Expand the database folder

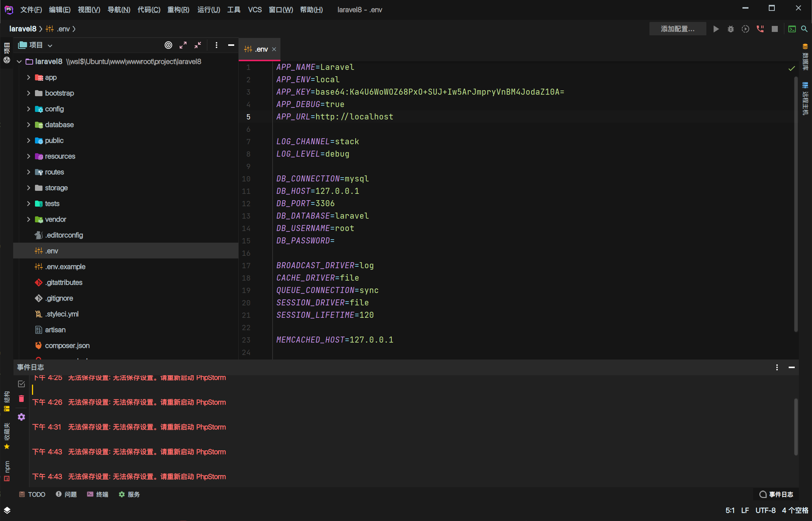29,125
